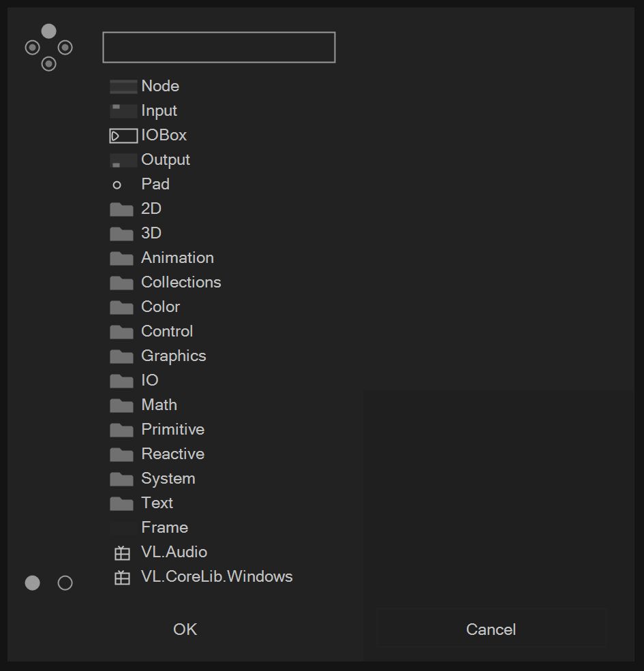The height and width of the screenshot is (671, 644).
Task: Select the Output pin icon
Action: click(x=123, y=160)
